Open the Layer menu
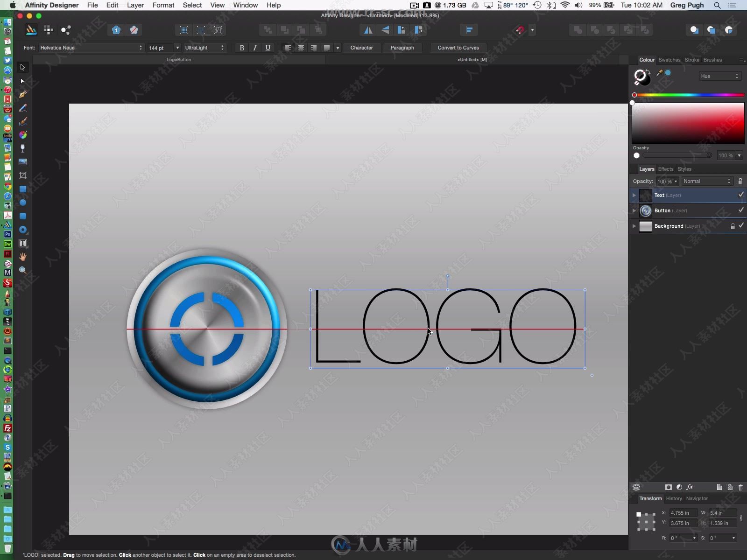 click(x=135, y=5)
